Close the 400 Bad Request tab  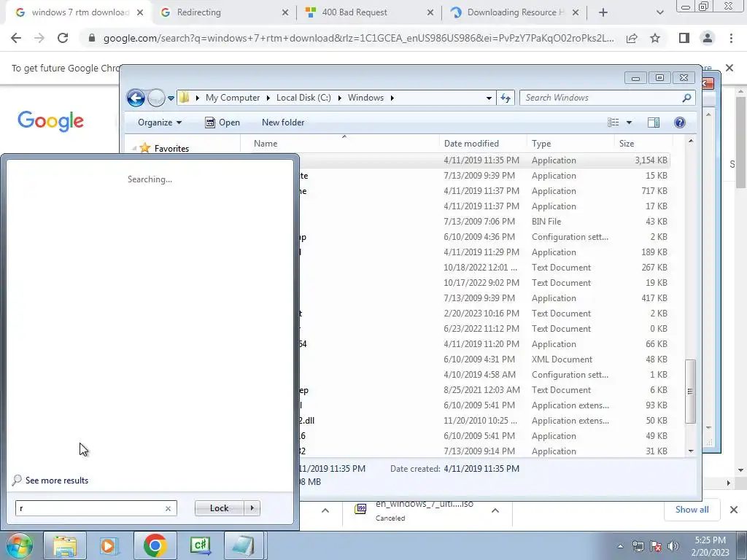point(430,12)
